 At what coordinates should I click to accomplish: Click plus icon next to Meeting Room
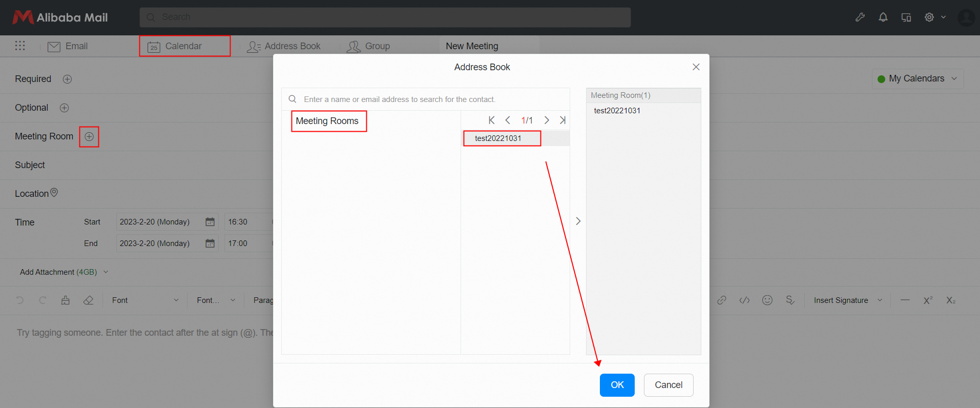(x=89, y=136)
